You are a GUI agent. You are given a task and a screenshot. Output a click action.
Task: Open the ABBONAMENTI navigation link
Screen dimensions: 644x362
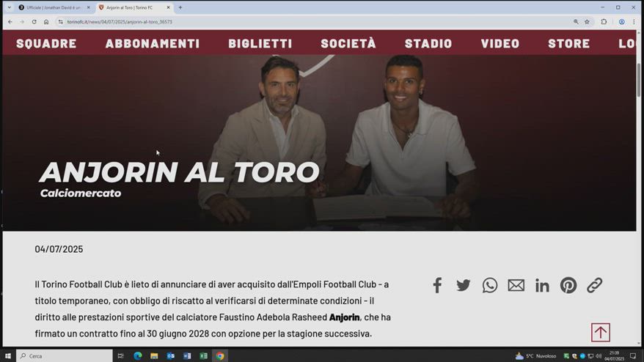tap(153, 43)
